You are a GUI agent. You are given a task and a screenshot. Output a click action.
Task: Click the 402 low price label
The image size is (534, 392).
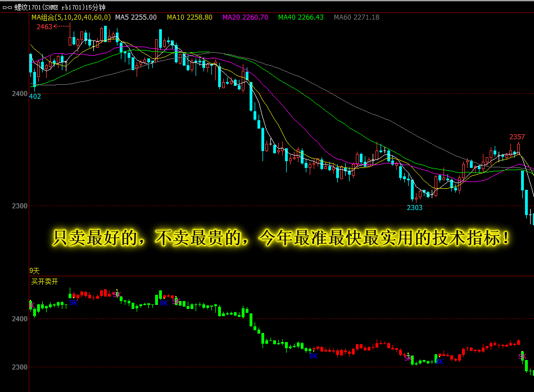[x=35, y=96]
